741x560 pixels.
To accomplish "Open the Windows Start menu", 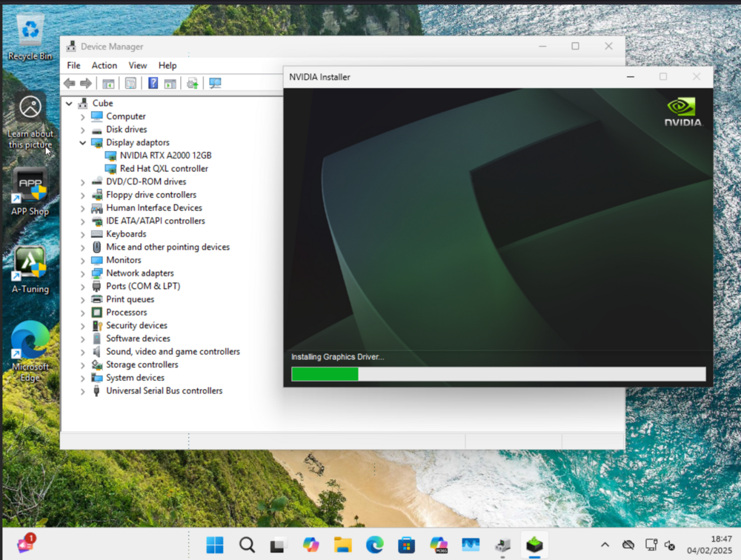I will [215, 545].
